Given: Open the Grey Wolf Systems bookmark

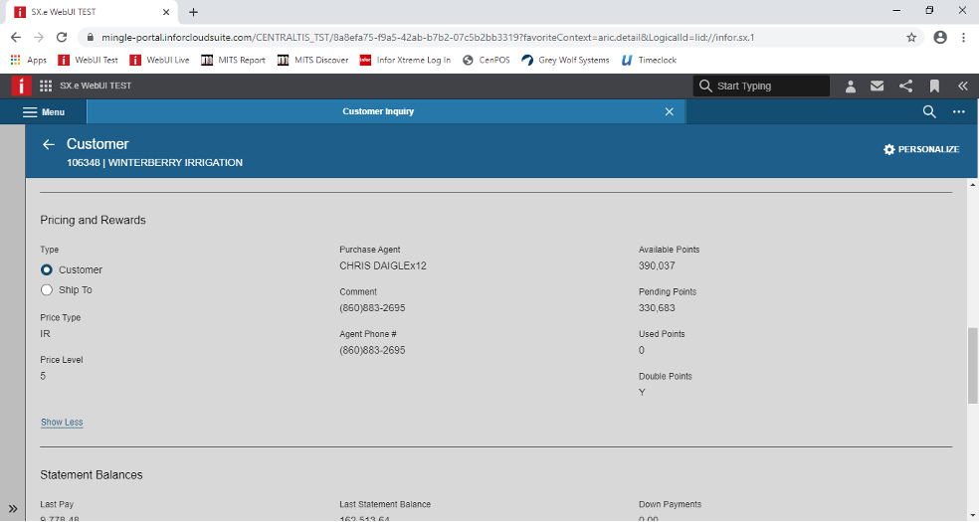Looking at the screenshot, I should 565,60.
